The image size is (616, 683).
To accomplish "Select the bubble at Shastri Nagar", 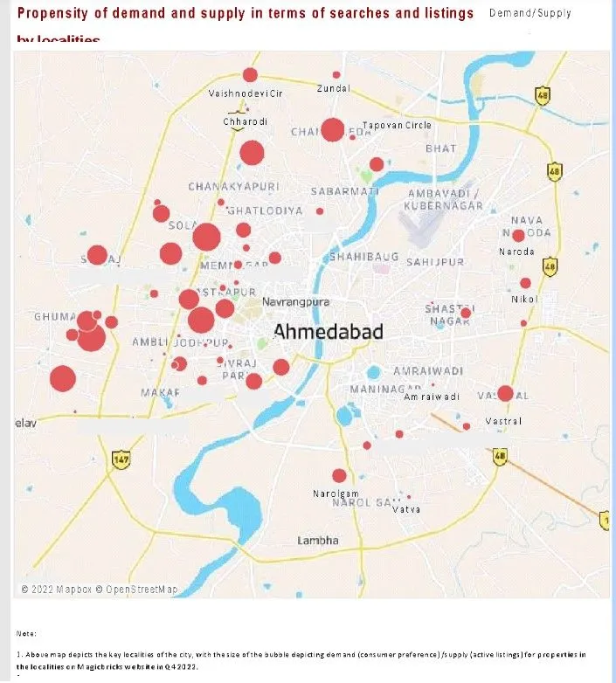I will point(466,313).
